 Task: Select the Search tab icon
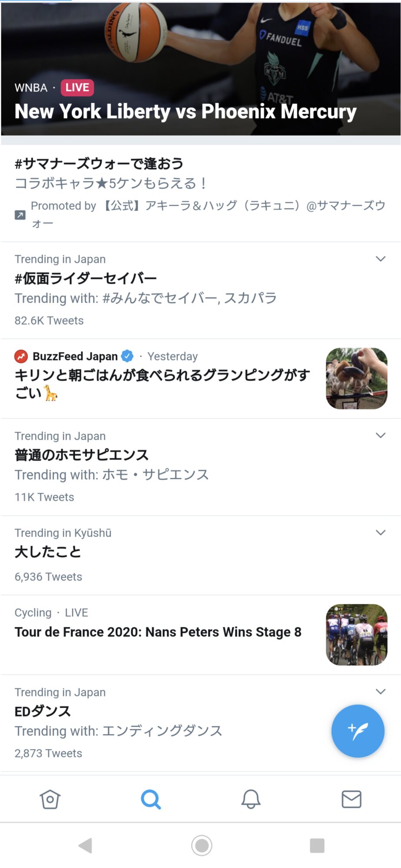151,799
